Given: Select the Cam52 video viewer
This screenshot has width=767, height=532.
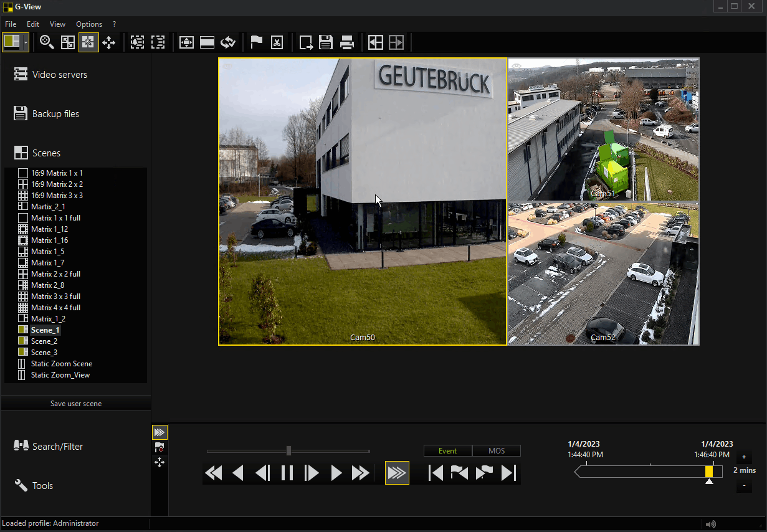Looking at the screenshot, I should coord(603,273).
